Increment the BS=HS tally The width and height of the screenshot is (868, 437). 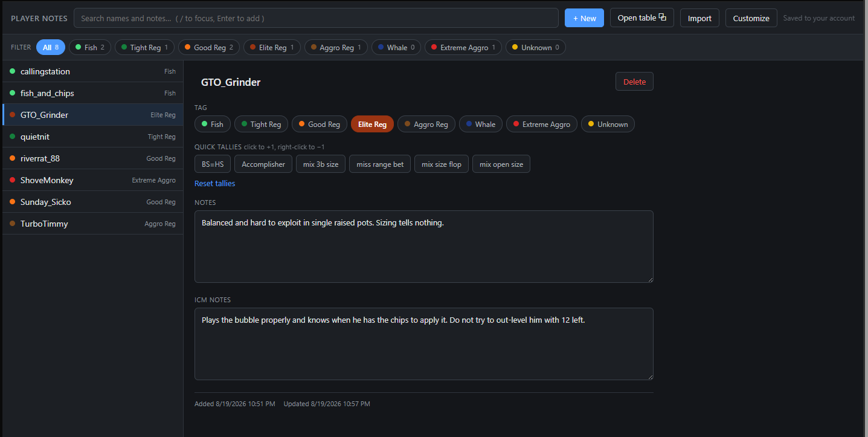[x=213, y=164]
